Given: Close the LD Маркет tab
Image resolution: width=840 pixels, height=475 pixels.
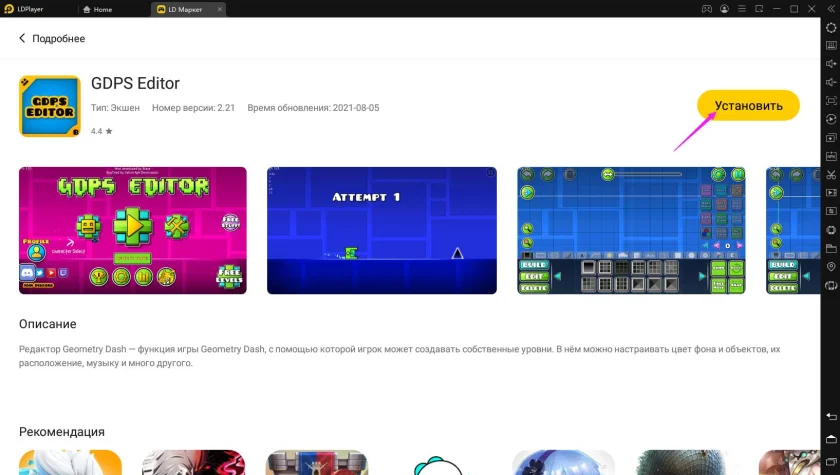Looking at the screenshot, I should coord(220,9).
